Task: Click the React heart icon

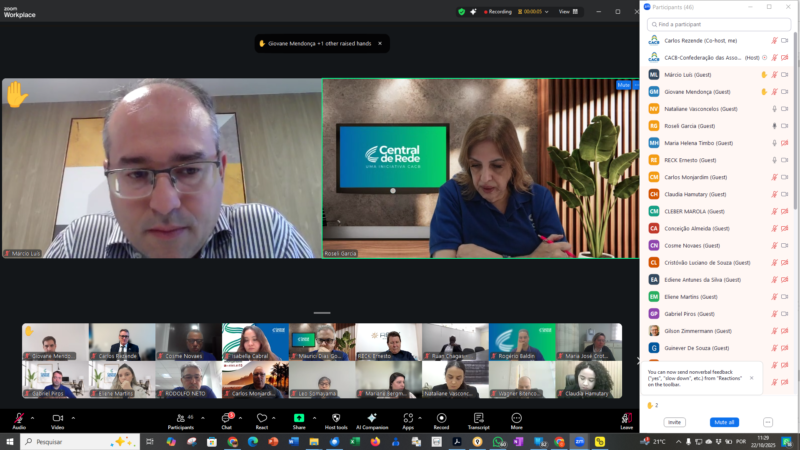Action: pos(262,420)
